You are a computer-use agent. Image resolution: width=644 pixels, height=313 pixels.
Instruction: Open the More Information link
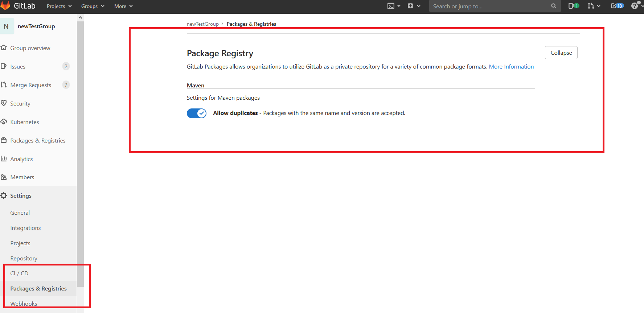pos(511,66)
